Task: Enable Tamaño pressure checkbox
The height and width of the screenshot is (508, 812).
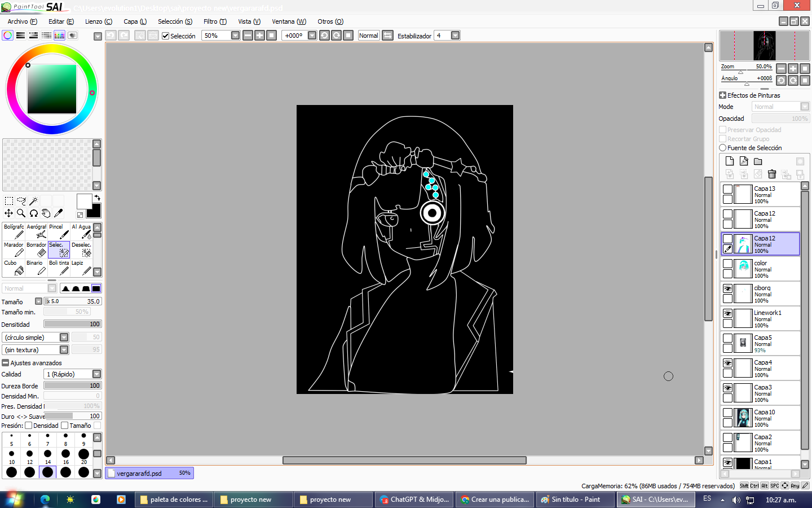Action: coord(64,426)
